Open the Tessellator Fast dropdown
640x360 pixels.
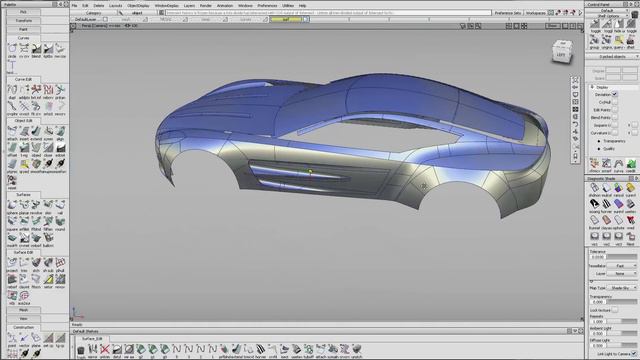622,266
